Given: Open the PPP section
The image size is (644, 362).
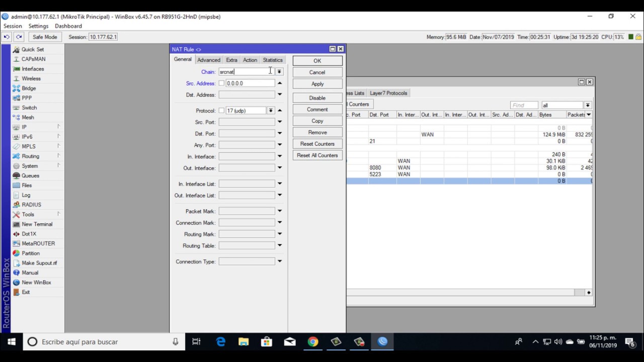Looking at the screenshot, I should pyautogui.click(x=26, y=98).
